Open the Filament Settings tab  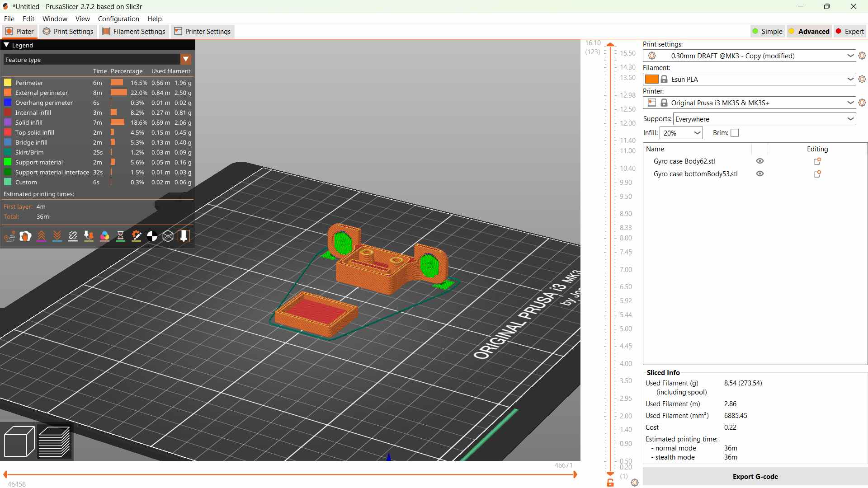point(134,32)
